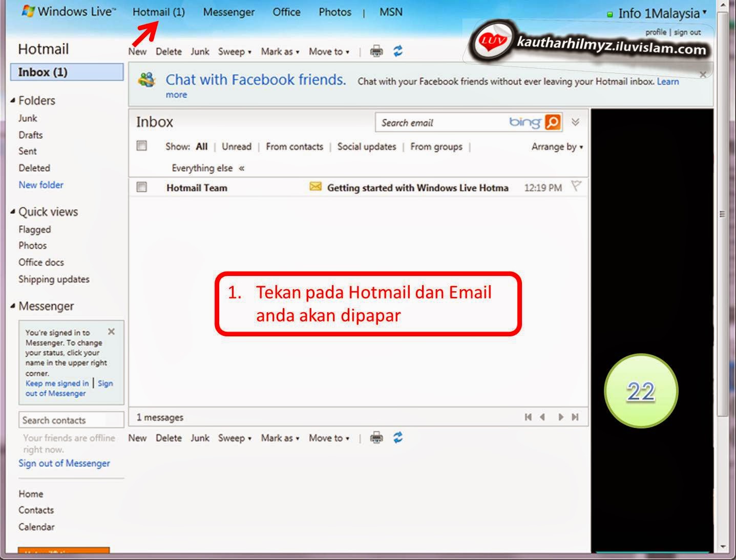Click the filter icon on the message row
Screen dimensions: 736x560
pyautogui.click(x=577, y=186)
